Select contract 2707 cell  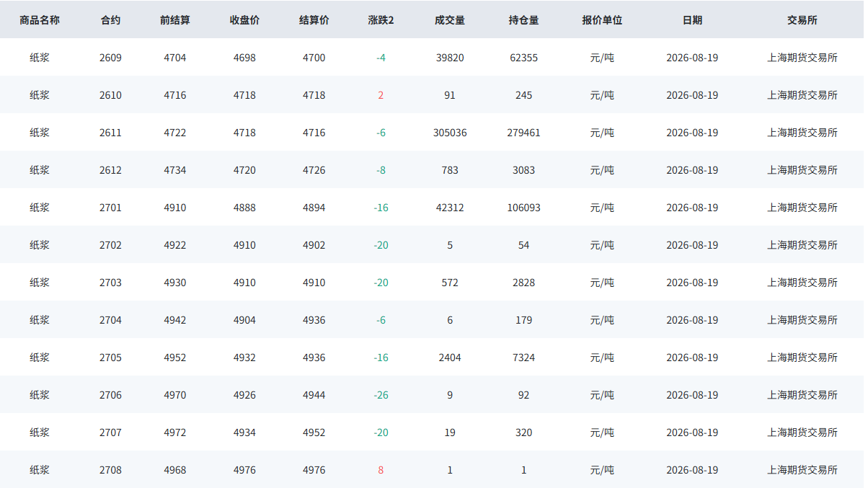tap(110, 432)
